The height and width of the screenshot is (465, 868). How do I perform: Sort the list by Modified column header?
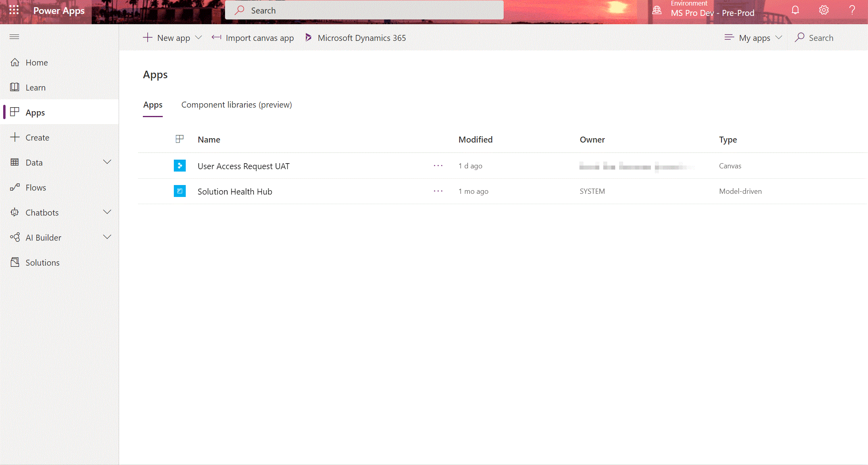(x=475, y=140)
